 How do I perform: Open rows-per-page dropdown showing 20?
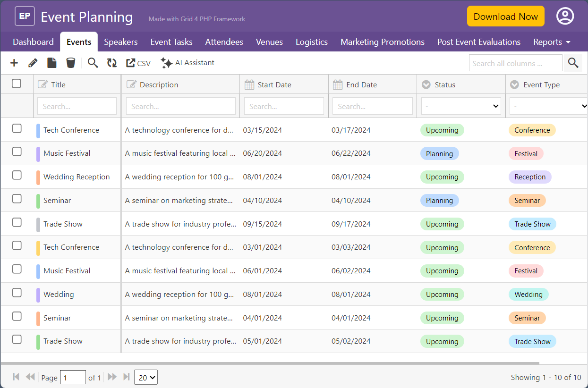pos(146,377)
